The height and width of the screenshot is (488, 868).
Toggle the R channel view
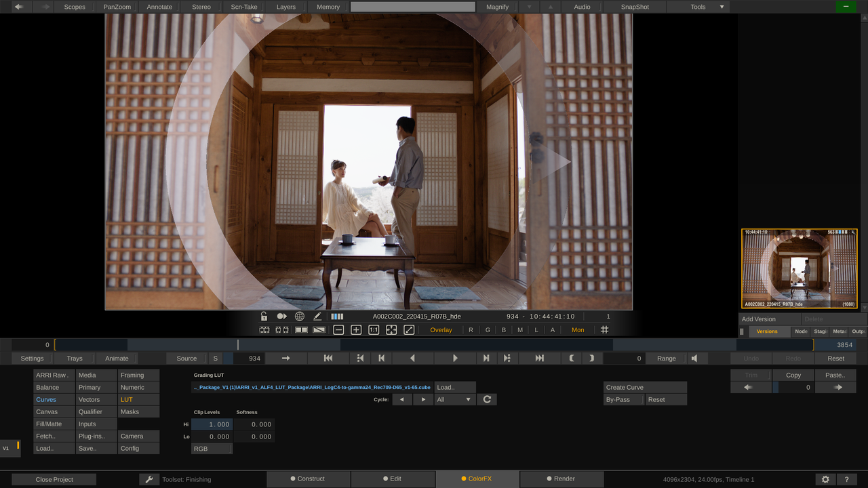pos(471,330)
